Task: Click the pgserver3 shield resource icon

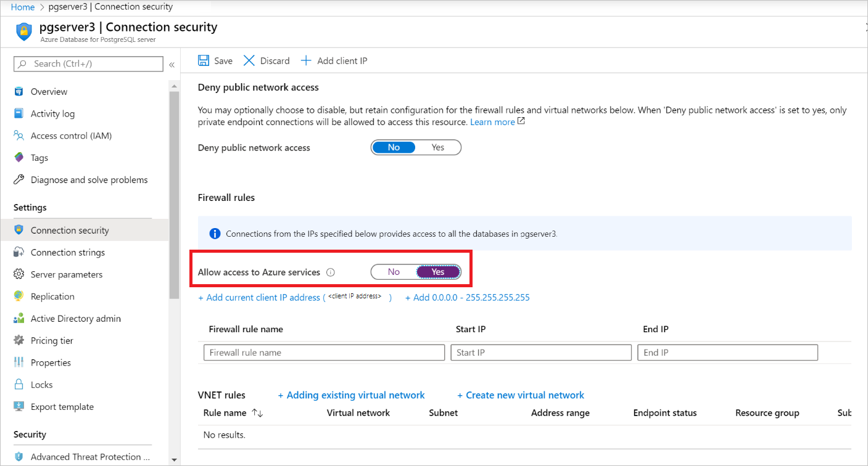Action: [23, 31]
